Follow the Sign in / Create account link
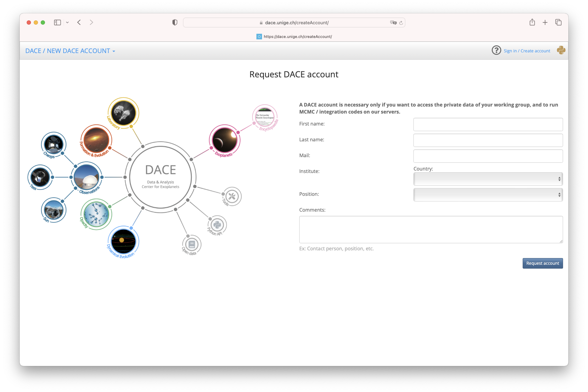The image size is (588, 392). (x=527, y=51)
